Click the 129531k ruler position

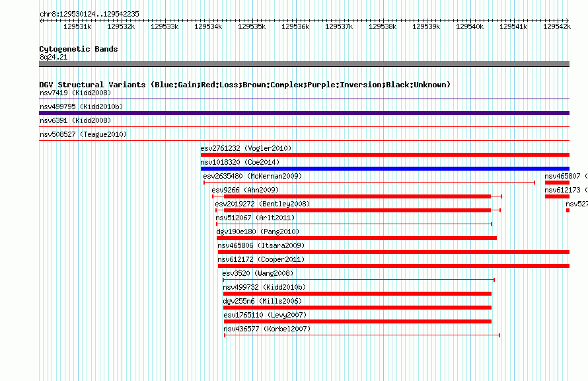[77, 26]
